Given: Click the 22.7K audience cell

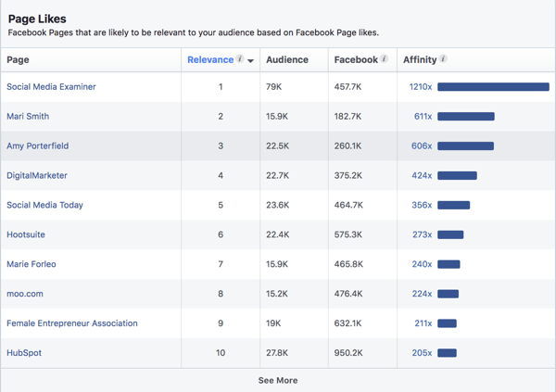Looking at the screenshot, I should tap(278, 175).
